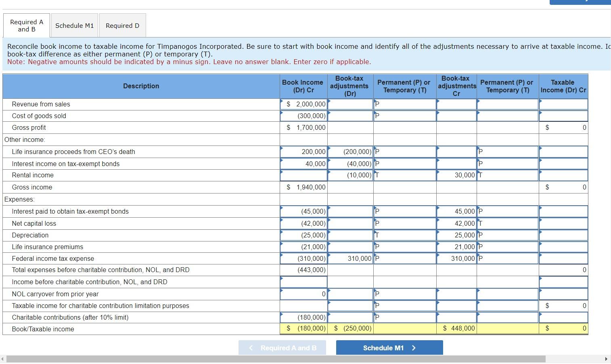Edit Cr adjustment 42,000 for Net capital loss
Image resolution: width=611 pixels, height=364 pixels.
456,223
